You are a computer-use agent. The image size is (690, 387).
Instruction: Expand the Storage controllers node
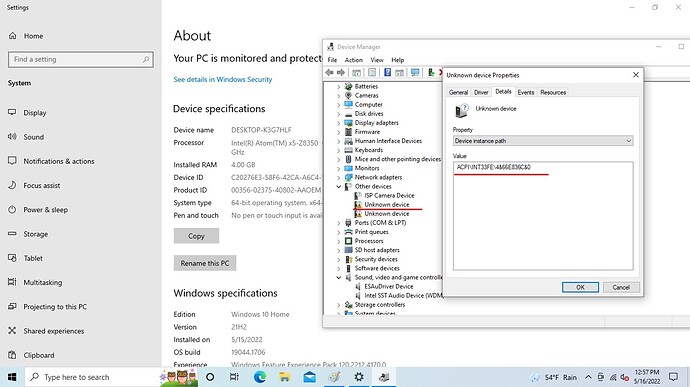(x=338, y=305)
